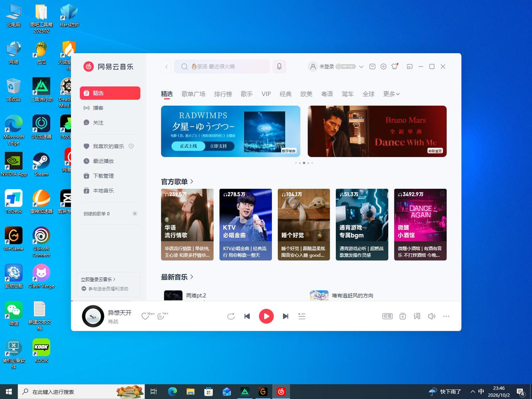
Task: Open settings via the hexagon gear icon
Action: [384, 66]
